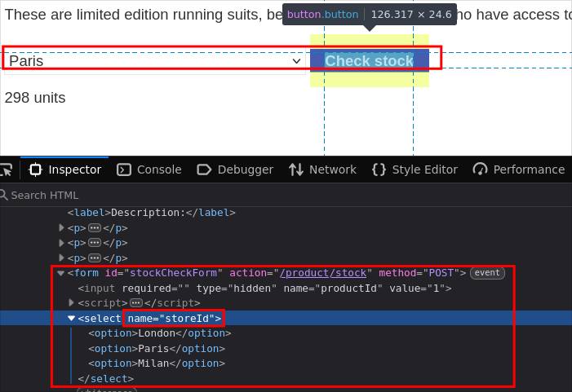The height and width of the screenshot is (392, 572).
Task: Select the Milan option node
Action: coord(157,363)
